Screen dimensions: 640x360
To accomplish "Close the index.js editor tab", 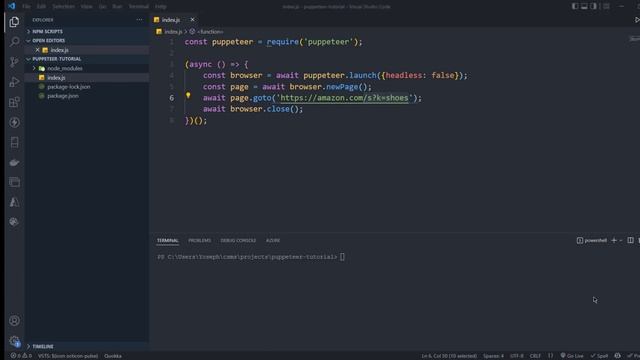I will click(x=192, y=20).
